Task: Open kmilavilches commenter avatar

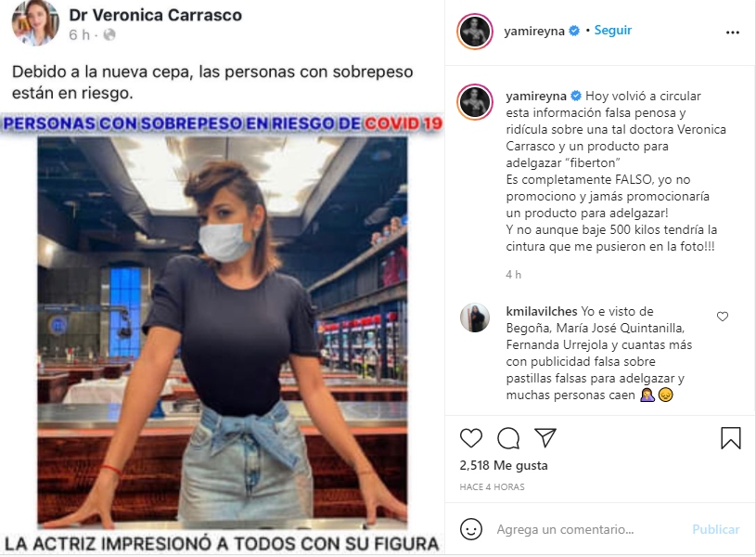Action: [x=475, y=318]
